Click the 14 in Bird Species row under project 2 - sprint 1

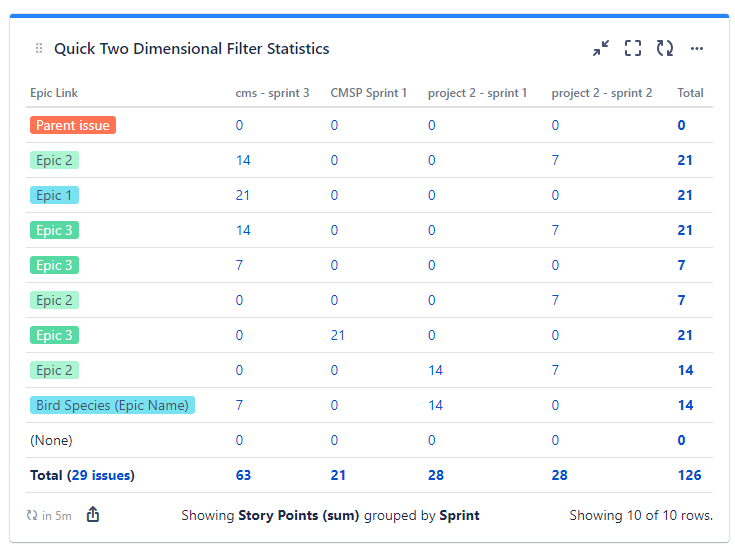pos(435,405)
